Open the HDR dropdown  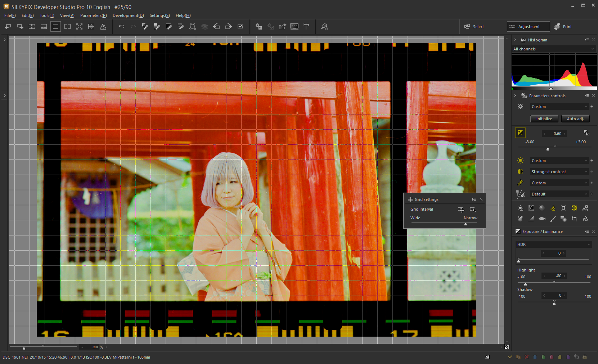[x=554, y=244]
